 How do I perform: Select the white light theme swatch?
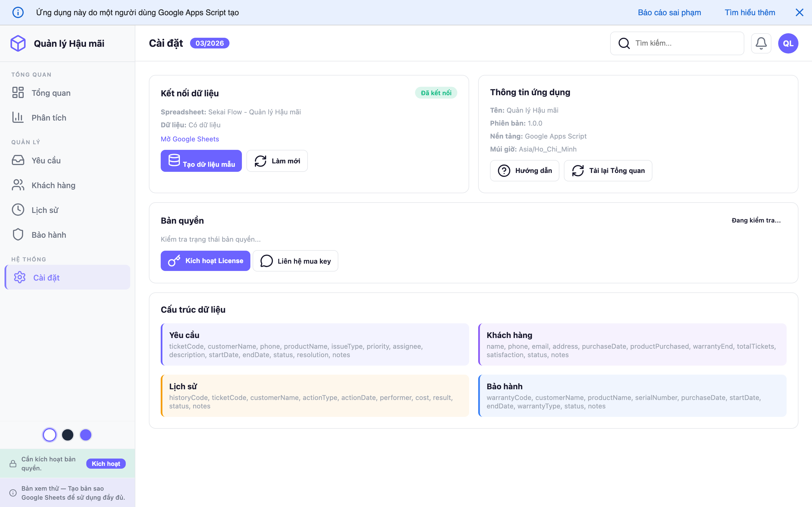[50, 435]
